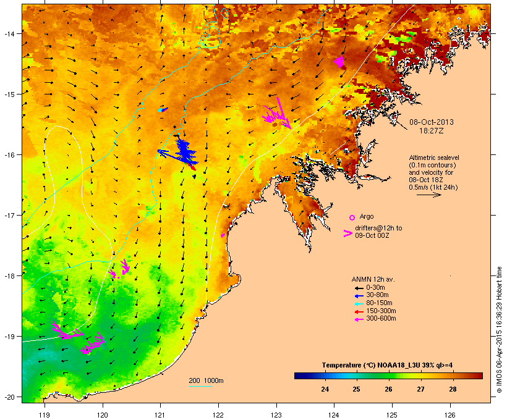
Task: Click the longitude axis label '123'
Action: click(276, 415)
